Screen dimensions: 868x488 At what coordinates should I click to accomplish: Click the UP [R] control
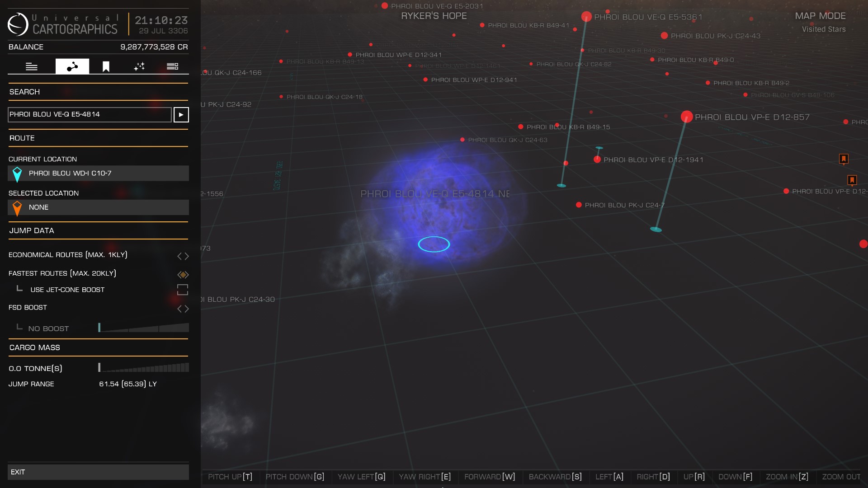point(694,477)
